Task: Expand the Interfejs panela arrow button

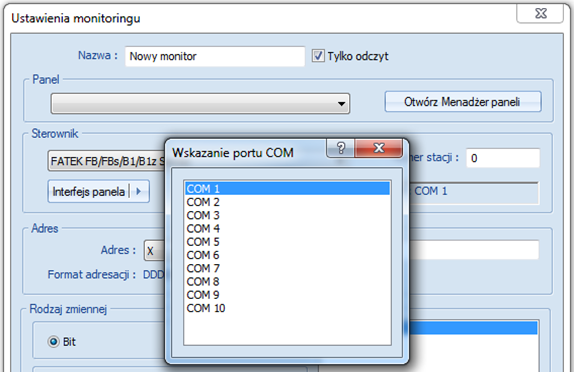Action: tap(139, 191)
